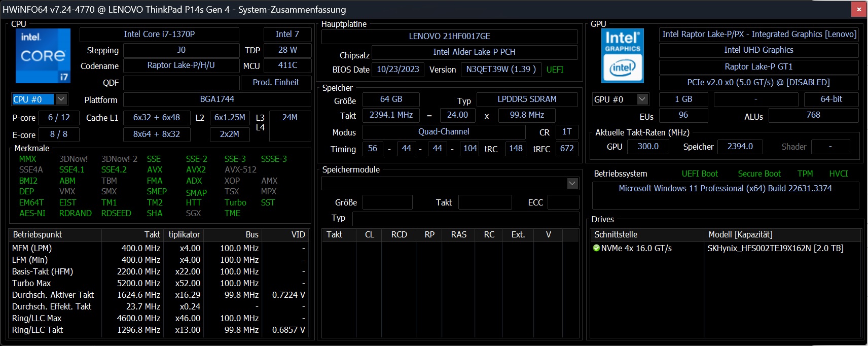The image size is (868, 346).
Task: Click the Intel Graphics GPU logo
Action: coord(623,55)
